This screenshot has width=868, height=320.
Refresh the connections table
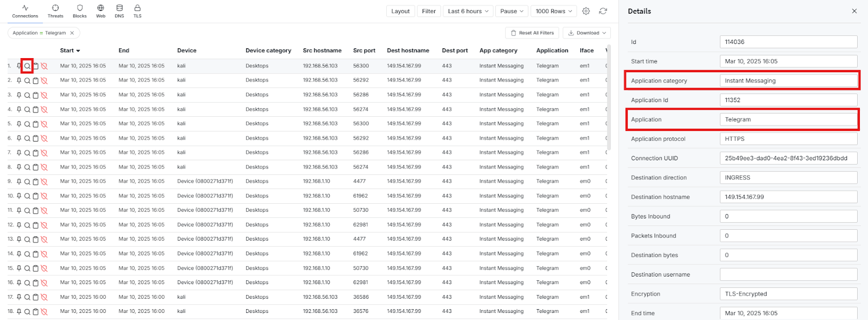coord(603,11)
